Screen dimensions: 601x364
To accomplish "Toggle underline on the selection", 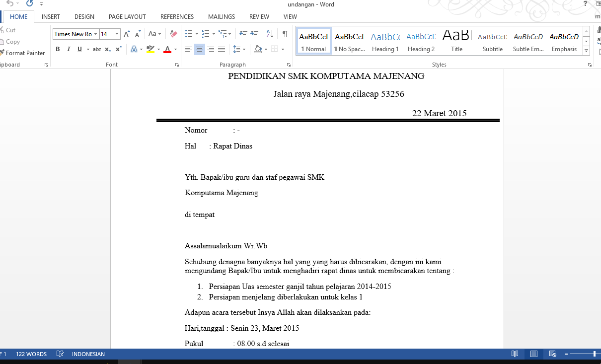I will pyautogui.click(x=79, y=49).
